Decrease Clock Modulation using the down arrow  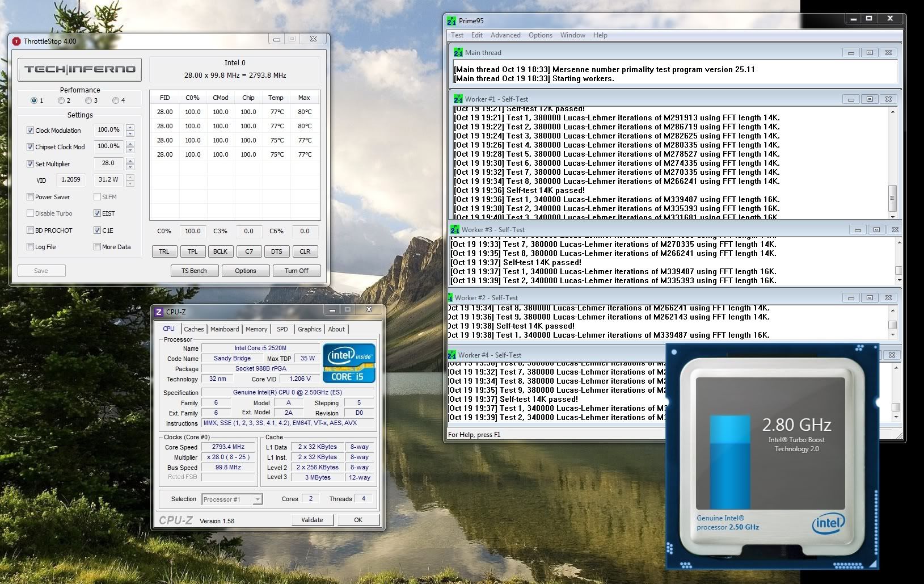coord(130,133)
